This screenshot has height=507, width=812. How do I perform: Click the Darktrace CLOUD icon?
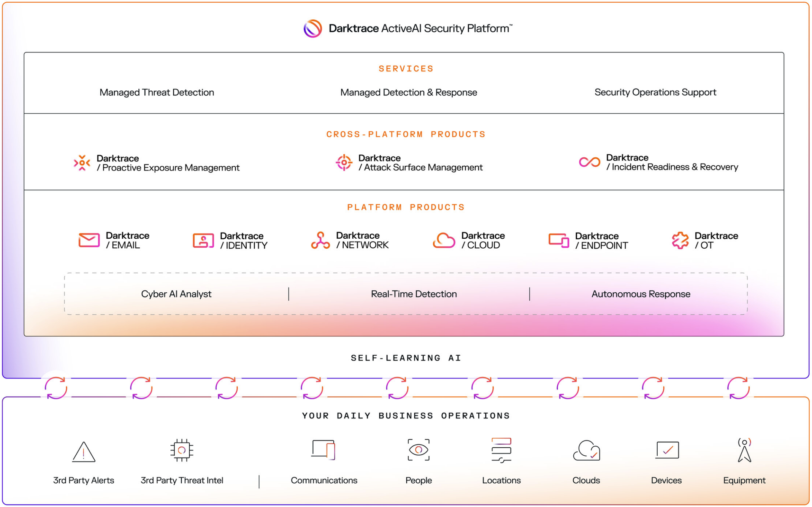click(444, 240)
